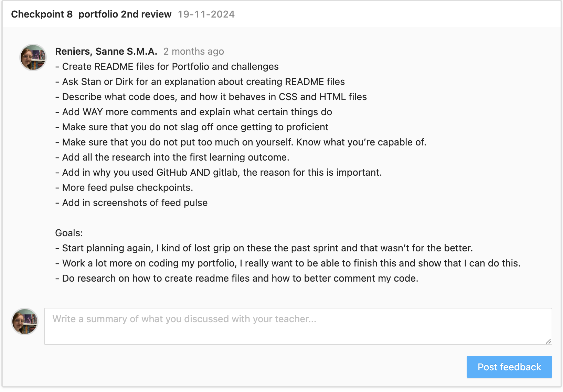Click the 19-11-2024 date label
This screenshot has width=563, height=392.
pos(206,14)
